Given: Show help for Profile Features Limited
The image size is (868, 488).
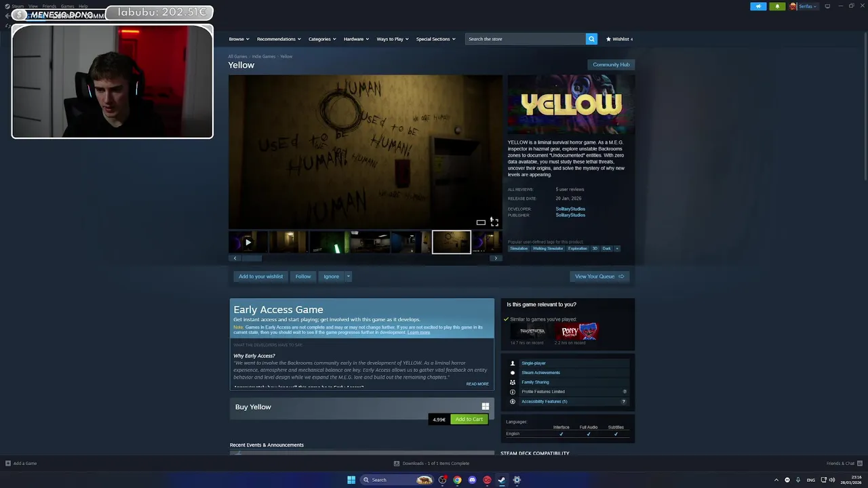Looking at the screenshot, I should pos(625,392).
